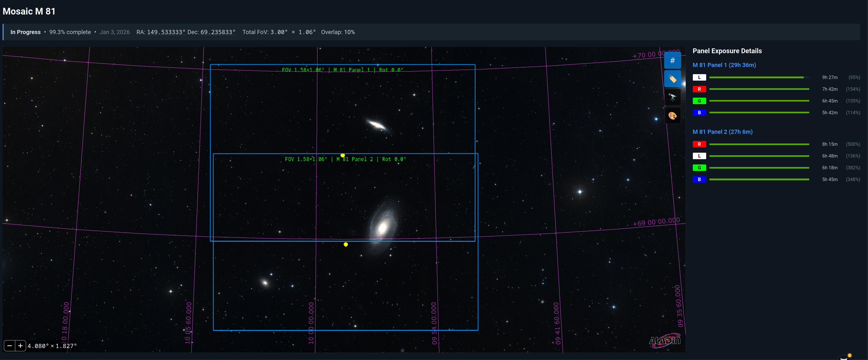Click the telescope FOV icon
Screen dimensions: 868x360
(672, 97)
